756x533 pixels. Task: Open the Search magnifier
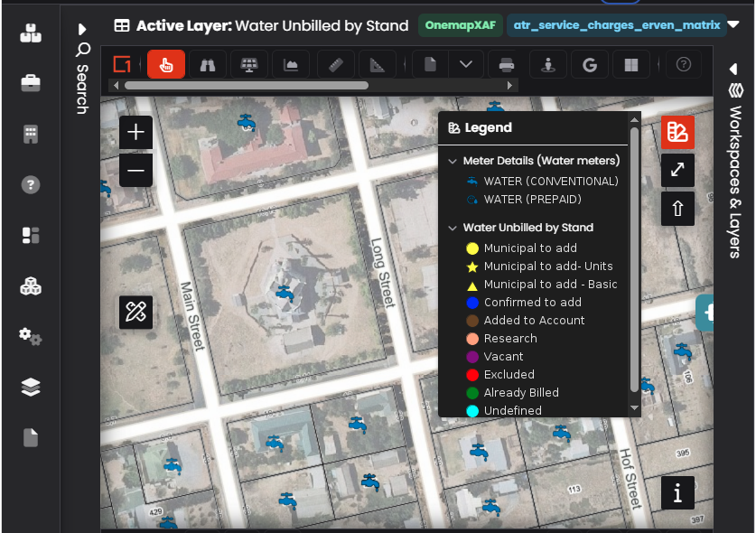tap(83, 50)
